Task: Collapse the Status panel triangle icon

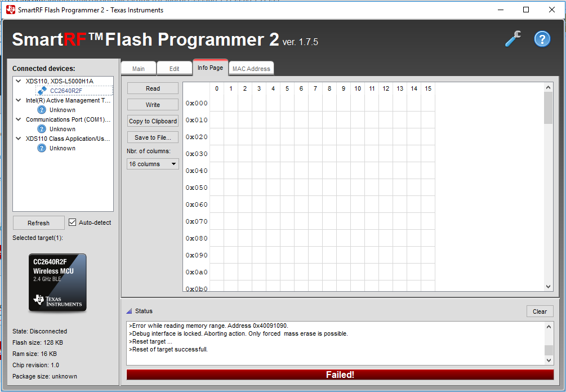Action: click(x=129, y=311)
